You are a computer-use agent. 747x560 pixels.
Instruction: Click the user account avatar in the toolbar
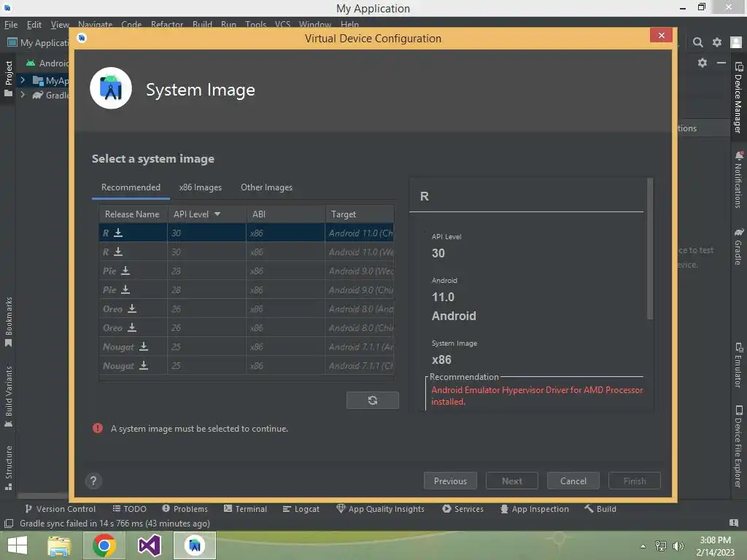(x=736, y=42)
